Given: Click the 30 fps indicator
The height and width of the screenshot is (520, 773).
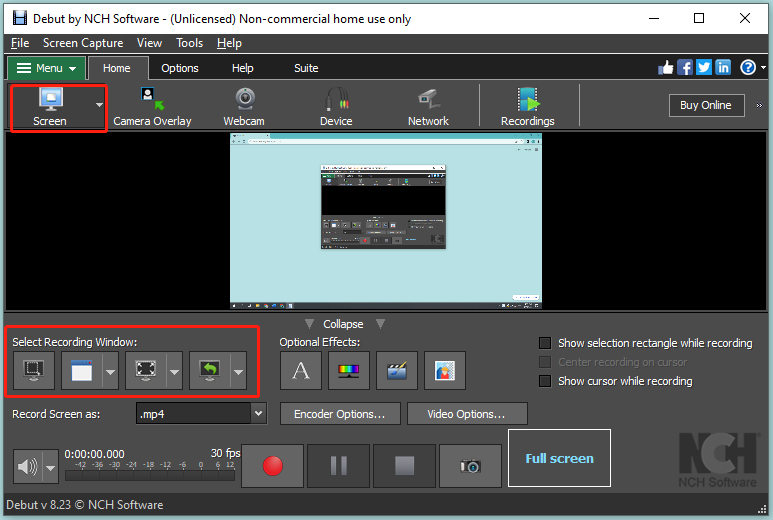Looking at the screenshot, I should click(x=225, y=453).
